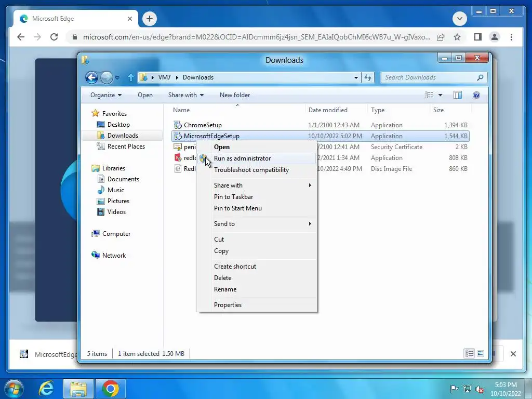Open a new Chrome tab with plus button

tap(150, 19)
